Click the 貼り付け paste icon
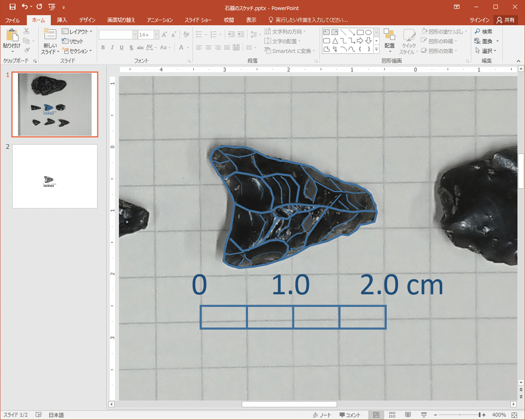Image resolution: width=525 pixels, height=420 pixels. click(x=12, y=35)
